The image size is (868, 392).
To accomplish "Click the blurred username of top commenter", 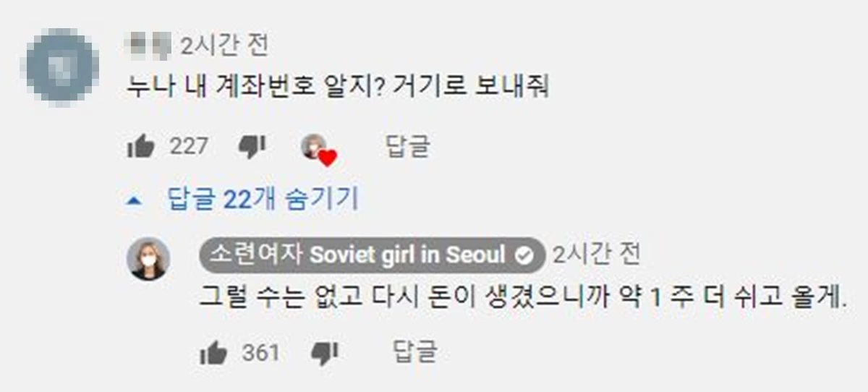I will [148, 46].
